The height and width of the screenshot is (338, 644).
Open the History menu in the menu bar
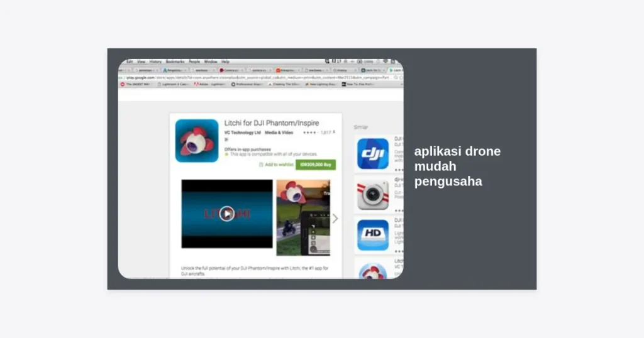155,62
